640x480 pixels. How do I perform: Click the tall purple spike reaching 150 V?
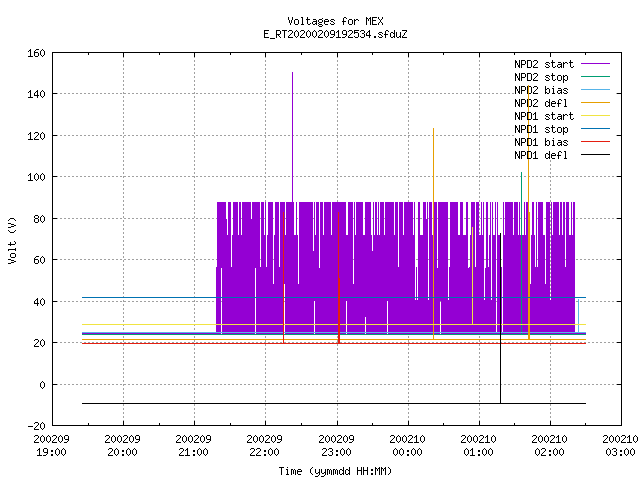point(292,137)
